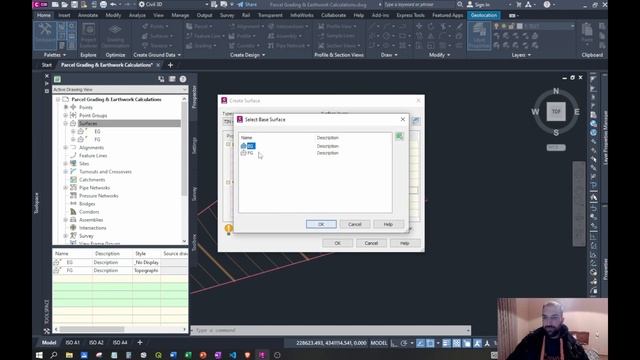Select Corridors in Prospector tree
Screen dimensions: 640x360
[89, 212]
